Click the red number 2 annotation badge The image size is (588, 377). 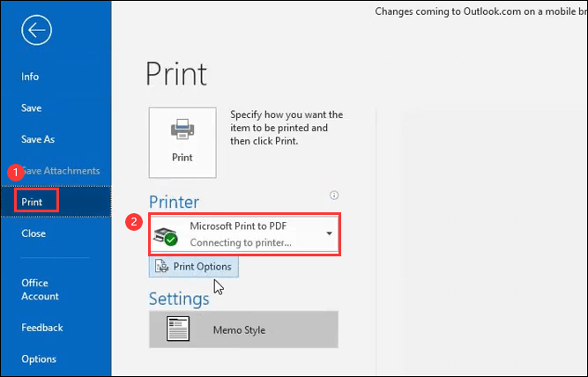click(134, 223)
